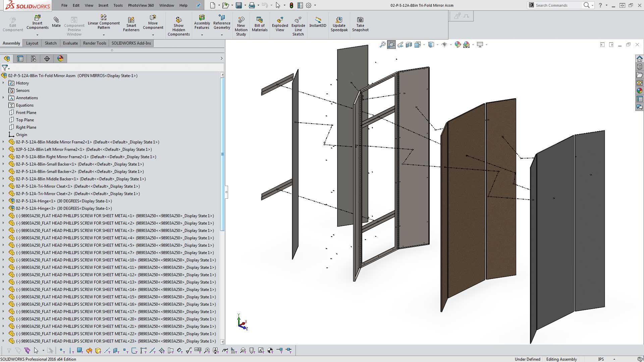
Task: Click the Smart Fasteners tool
Action: coord(131,24)
